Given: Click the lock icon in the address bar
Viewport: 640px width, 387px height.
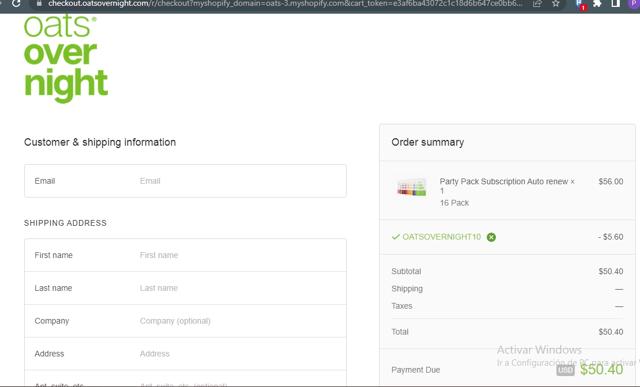Looking at the screenshot, I should [39, 4].
